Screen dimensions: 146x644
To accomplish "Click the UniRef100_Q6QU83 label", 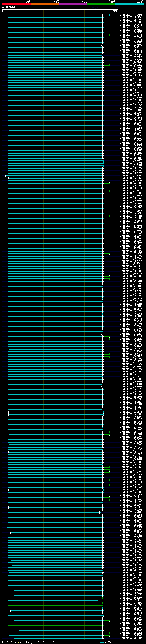I will tap(131, 276).
